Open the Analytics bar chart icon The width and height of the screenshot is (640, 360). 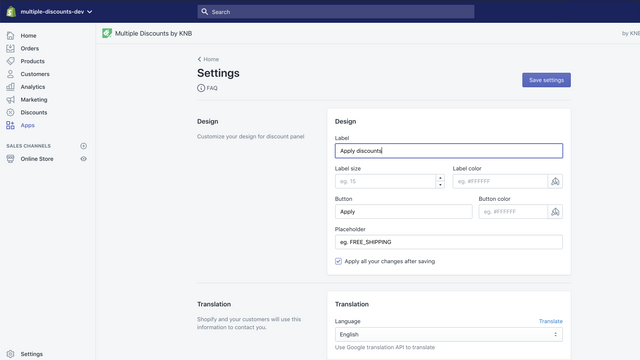(10, 87)
